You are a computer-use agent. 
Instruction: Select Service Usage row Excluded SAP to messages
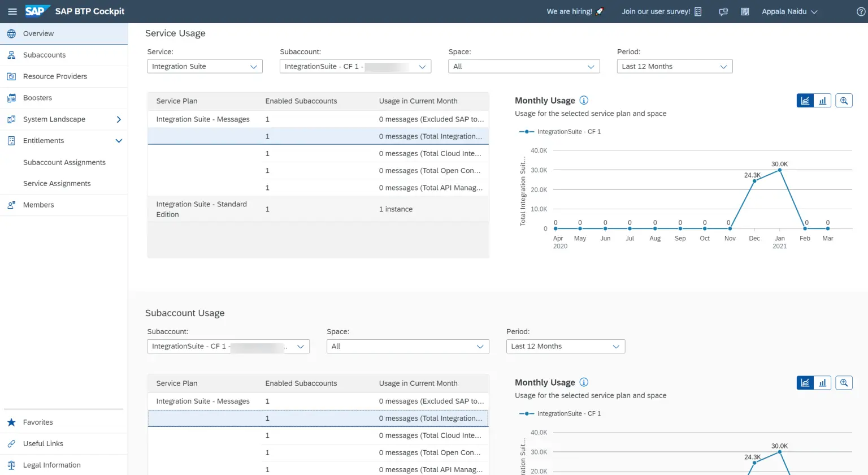tap(318, 119)
